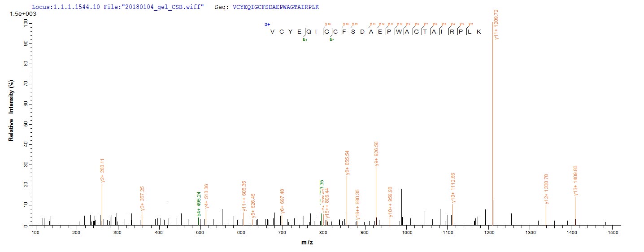Screen dimensions: 644x252
Task: Click the green b4+ 495.24 label
Action: click(199, 204)
